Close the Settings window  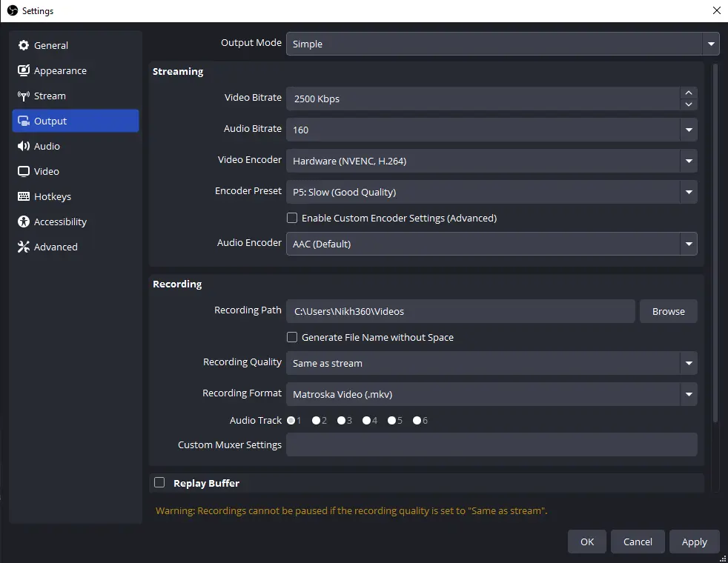pos(716,10)
